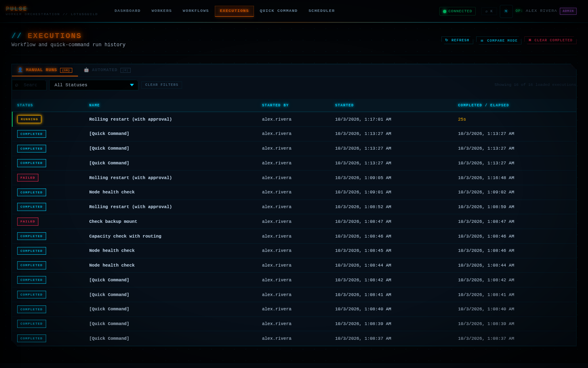
Task: Go to the Dashboard page
Action: 127,11
